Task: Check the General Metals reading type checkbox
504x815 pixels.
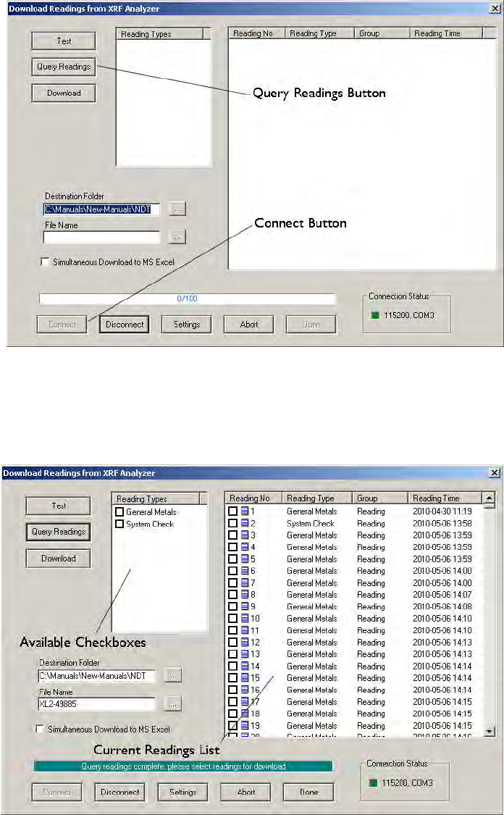Action: (119, 512)
